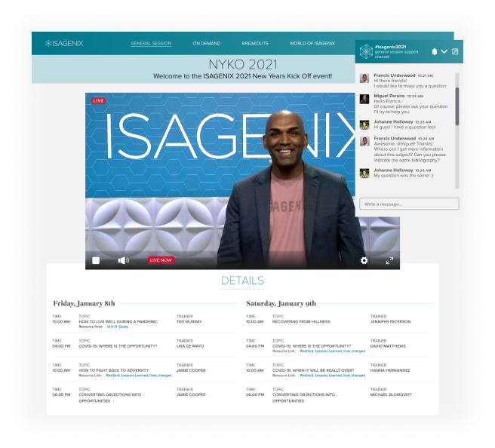Click Francis Underwood's 10:26 AM avatar
Viewport: 495px width, 448px height.
tap(364, 141)
